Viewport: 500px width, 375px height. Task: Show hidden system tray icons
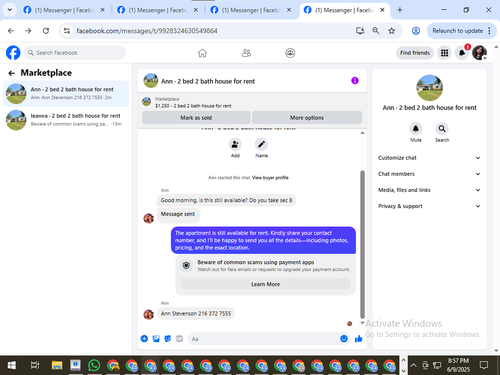[x=413, y=365]
